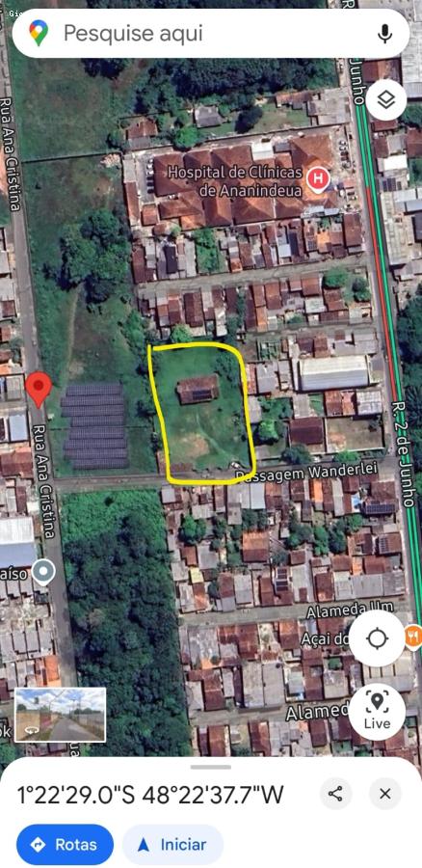Tap the Passagem Wanderlei street label
The height and width of the screenshot is (868, 422).
(306, 472)
